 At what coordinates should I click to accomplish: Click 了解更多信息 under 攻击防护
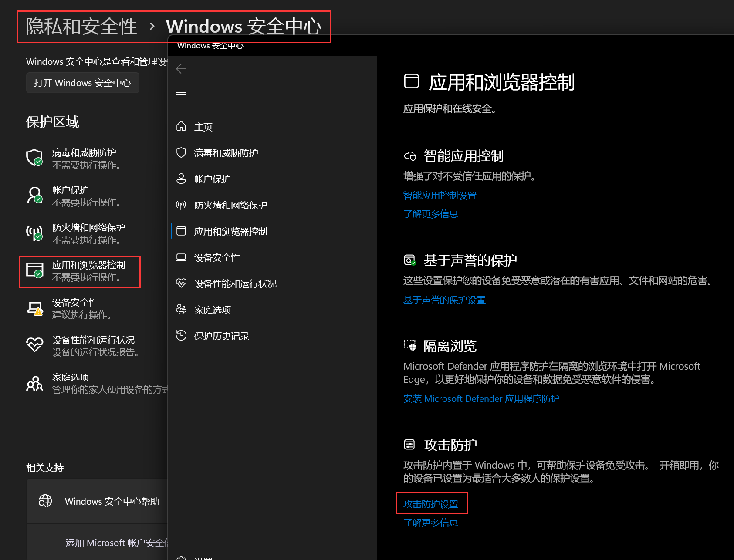point(431,523)
